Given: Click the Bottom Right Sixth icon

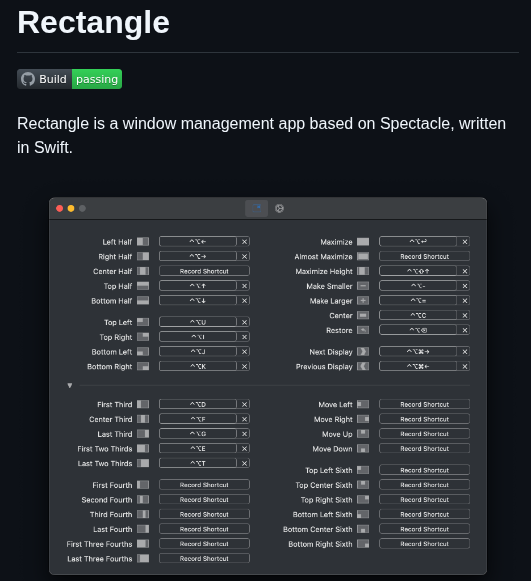Looking at the screenshot, I should tap(363, 544).
